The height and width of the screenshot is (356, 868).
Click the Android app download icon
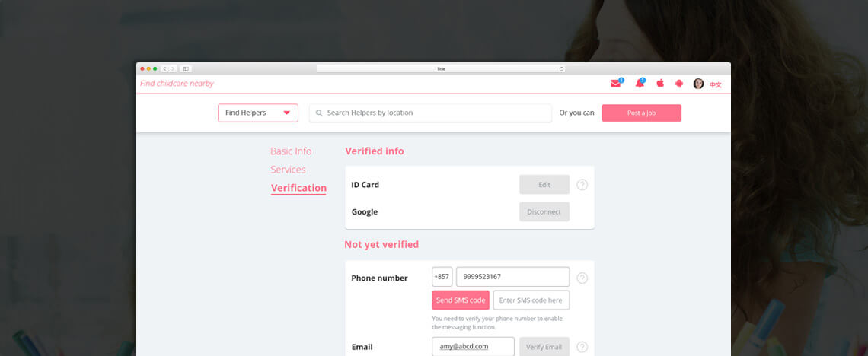click(x=678, y=84)
